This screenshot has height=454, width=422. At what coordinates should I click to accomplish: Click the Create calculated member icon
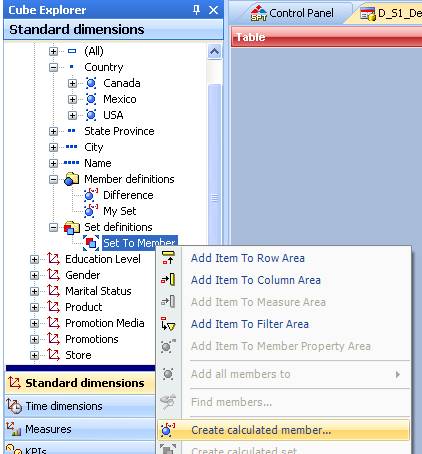point(168,430)
